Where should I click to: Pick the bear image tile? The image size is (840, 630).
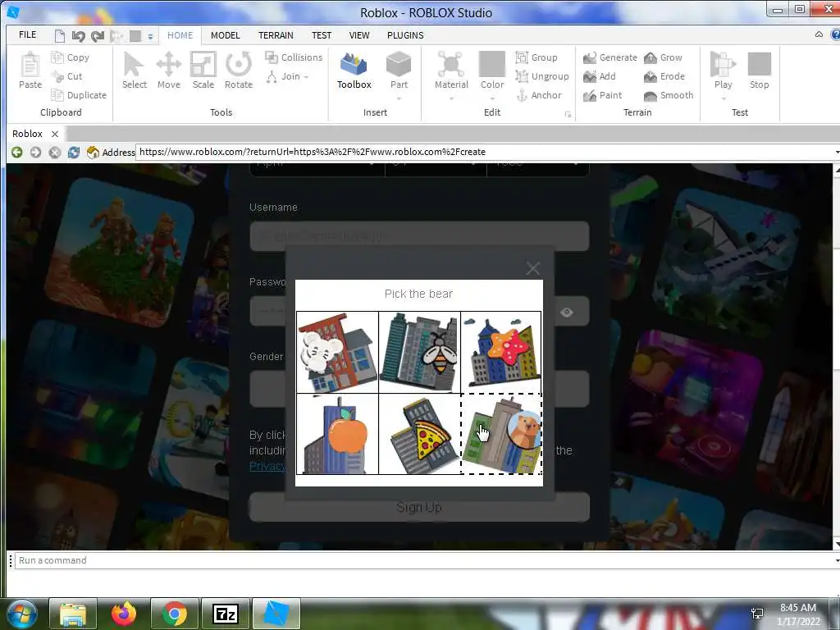pos(501,434)
